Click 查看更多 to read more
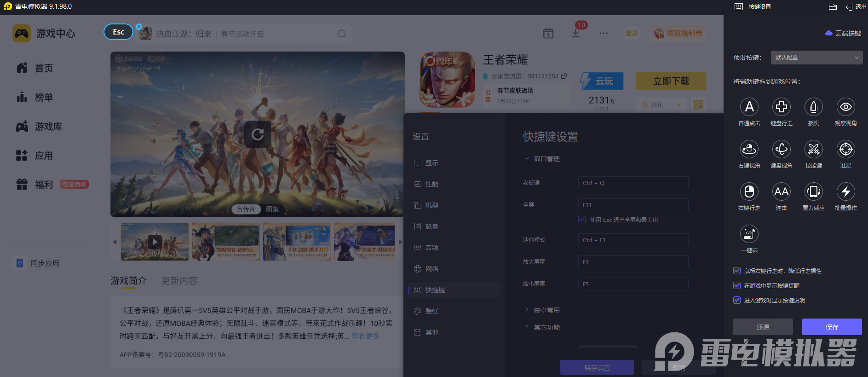 pos(366,336)
